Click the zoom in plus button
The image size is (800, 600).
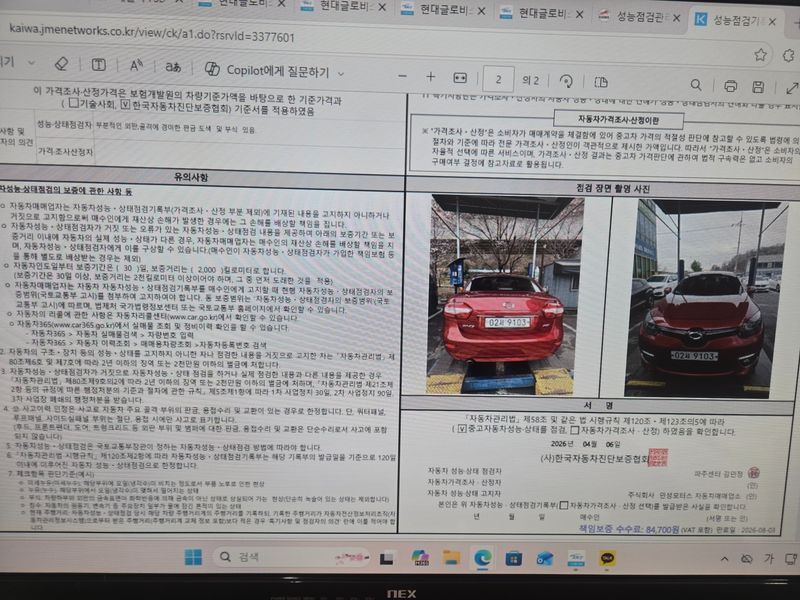pyautogui.click(x=431, y=77)
